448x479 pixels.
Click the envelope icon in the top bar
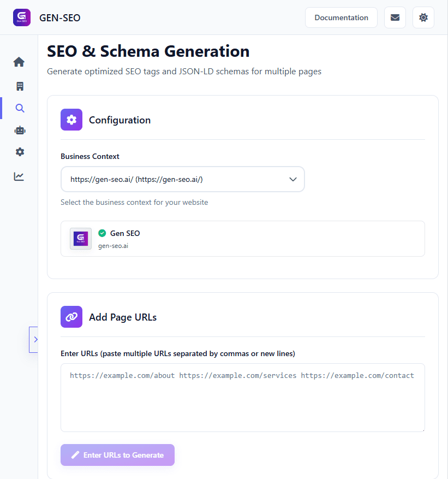[395, 17]
